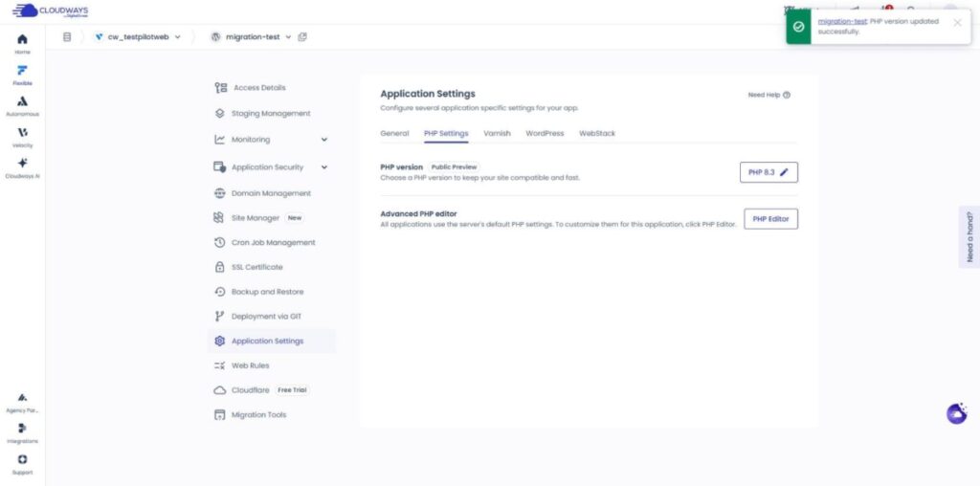Open the Support sidebar icon
This screenshot has height=486, width=980.
[x=23, y=459]
